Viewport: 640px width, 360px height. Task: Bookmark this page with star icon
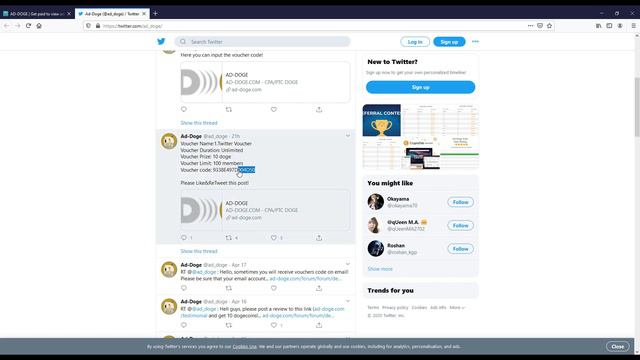pyautogui.click(x=549, y=26)
